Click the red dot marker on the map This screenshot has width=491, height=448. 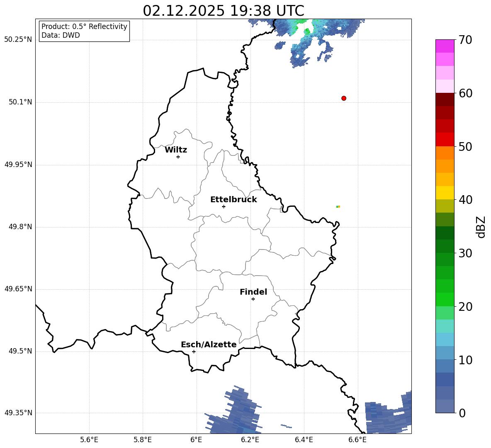coord(344,98)
